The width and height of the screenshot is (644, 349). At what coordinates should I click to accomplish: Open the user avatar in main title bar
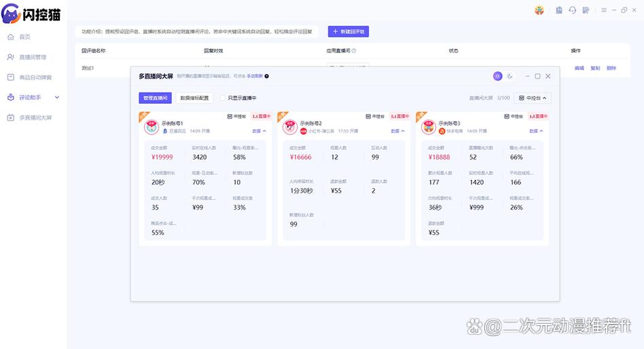tap(539, 10)
